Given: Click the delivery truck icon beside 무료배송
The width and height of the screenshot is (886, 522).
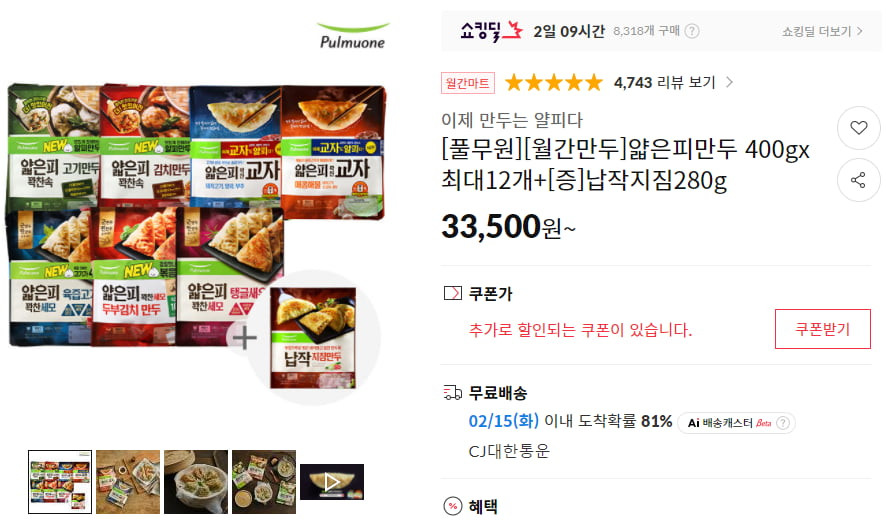Looking at the screenshot, I should (453, 392).
